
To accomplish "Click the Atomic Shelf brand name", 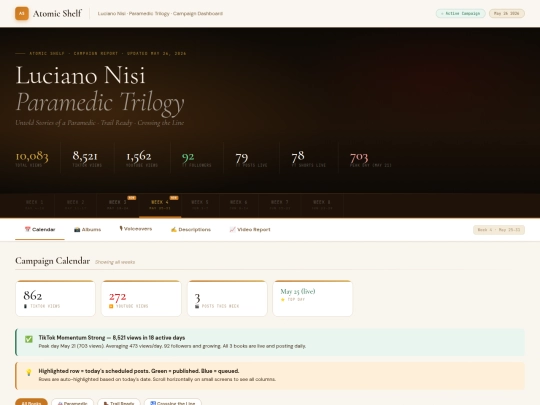I will [x=57, y=13].
